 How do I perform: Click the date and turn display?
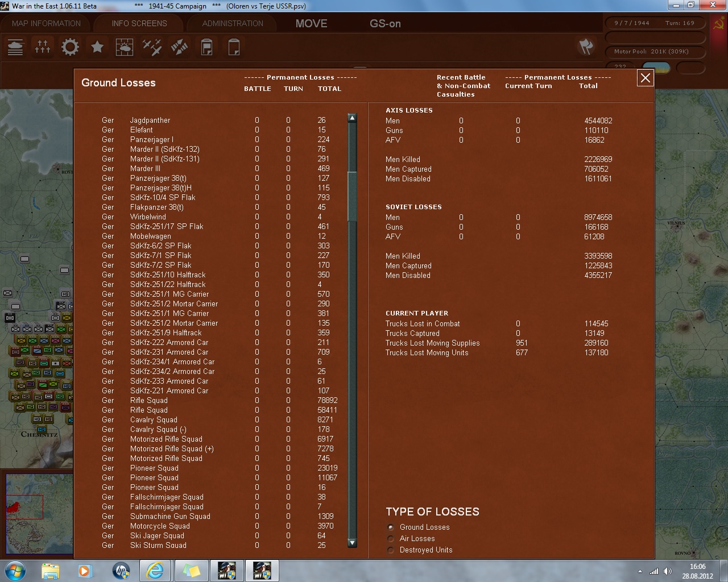[654, 23]
